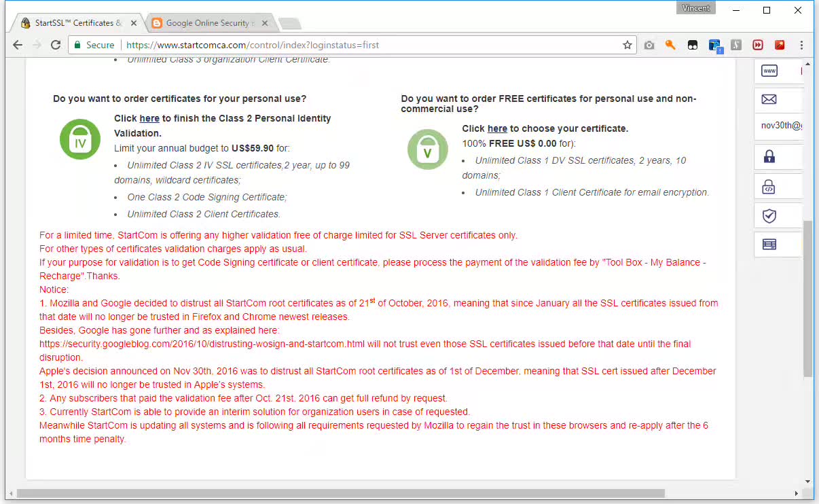This screenshot has width=819, height=504.
Task: Click the code-signing padlock icon in sidebar
Action: point(769,187)
